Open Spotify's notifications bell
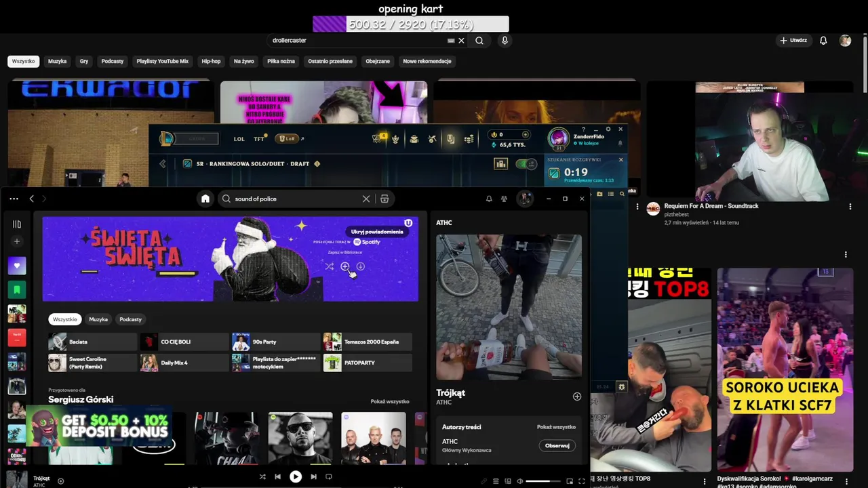The image size is (868, 488). tap(489, 199)
